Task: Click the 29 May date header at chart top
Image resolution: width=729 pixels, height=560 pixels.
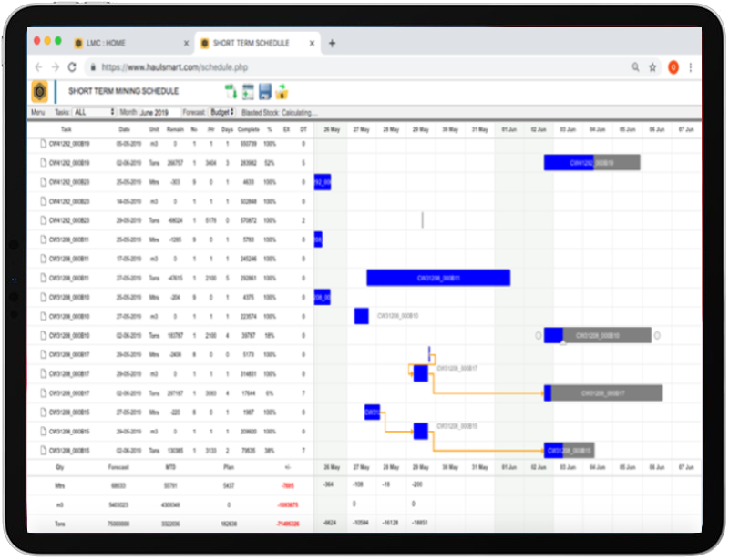Action: (x=421, y=129)
